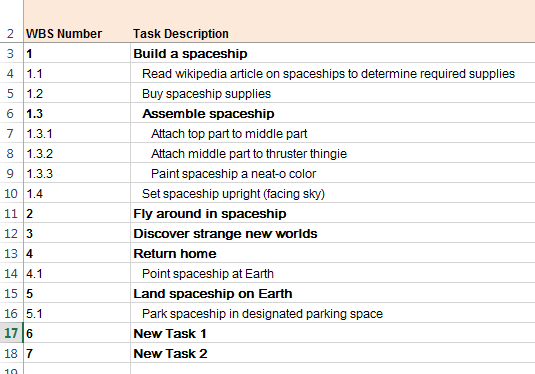Image resolution: width=535 pixels, height=374 pixels.
Task: Select 'Land spaceship on Earth' cell
Action: point(333,293)
